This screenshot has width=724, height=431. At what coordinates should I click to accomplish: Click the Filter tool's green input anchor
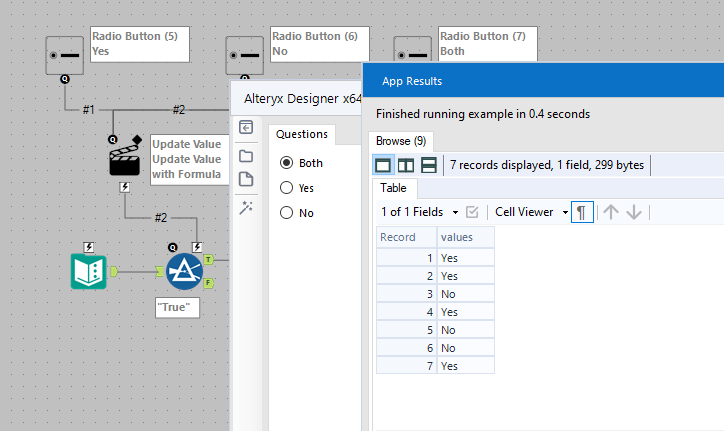159,271
